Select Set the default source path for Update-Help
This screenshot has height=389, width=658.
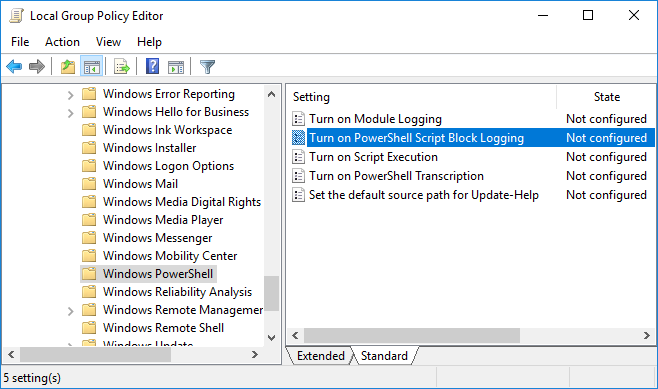(424, 195)
